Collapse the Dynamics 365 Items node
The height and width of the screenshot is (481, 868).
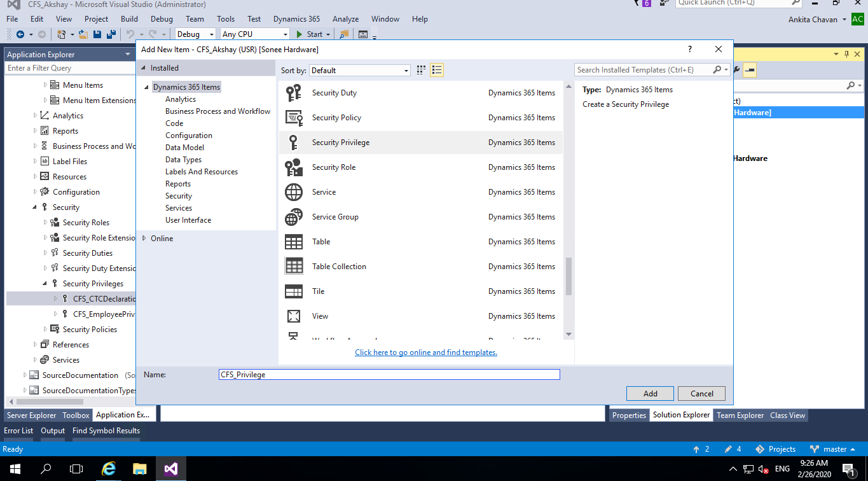click(147, 88)
